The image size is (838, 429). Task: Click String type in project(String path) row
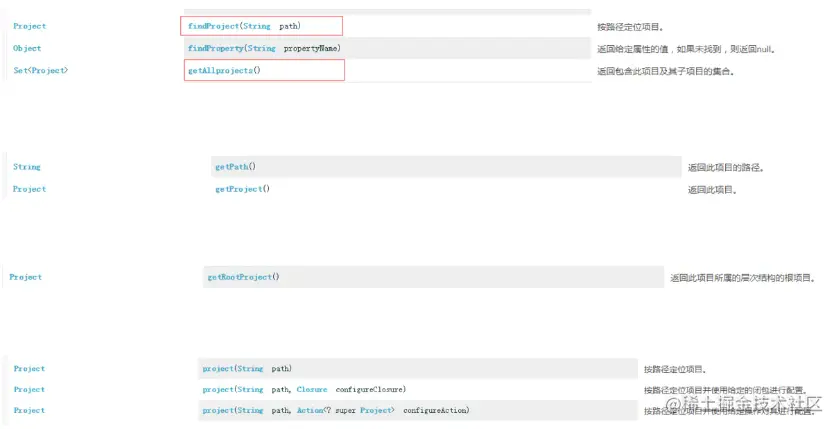(x=250, y=369)
